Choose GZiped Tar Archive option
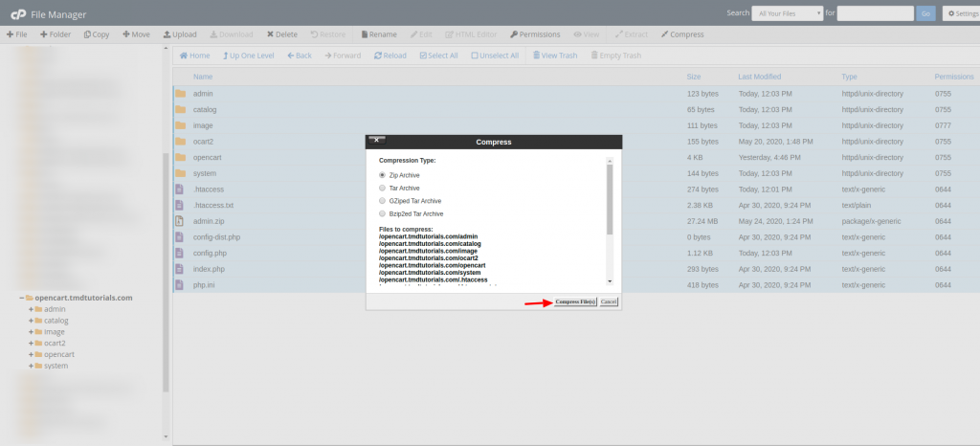The width and height of the screenshot is (980, 446). click(x=383, y=201)
